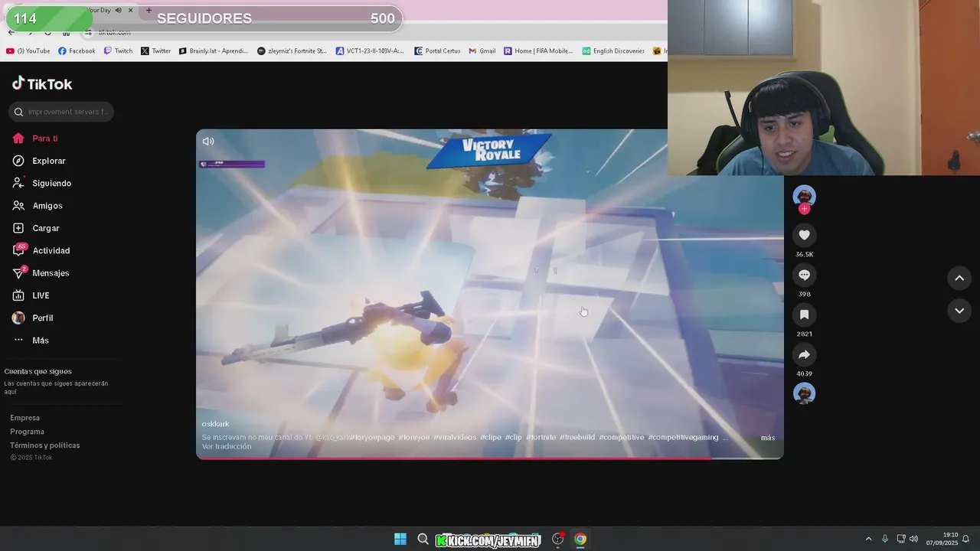The height and width of the screenshot is (551, 980).
Task: Mute the tab via its speaker icon
Action: (x=118, y=11)
